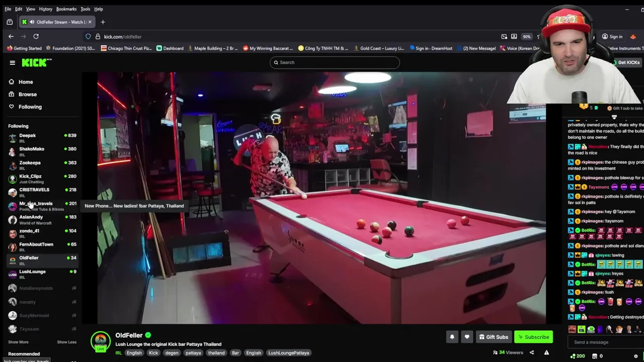Open the viewers count indicator
This screenshot has width=644, height=362.
coord(508,352)
